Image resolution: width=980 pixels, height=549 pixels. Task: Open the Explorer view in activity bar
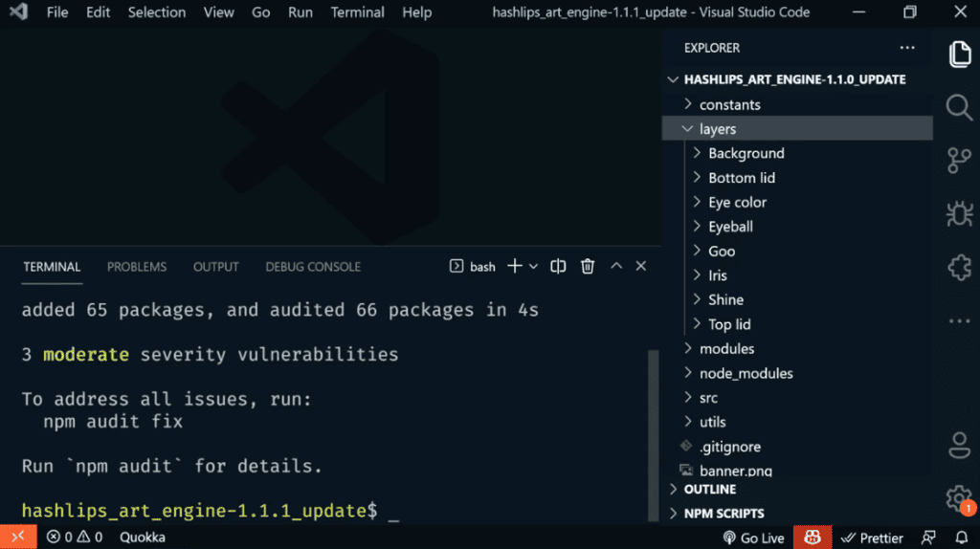(959, 55)
